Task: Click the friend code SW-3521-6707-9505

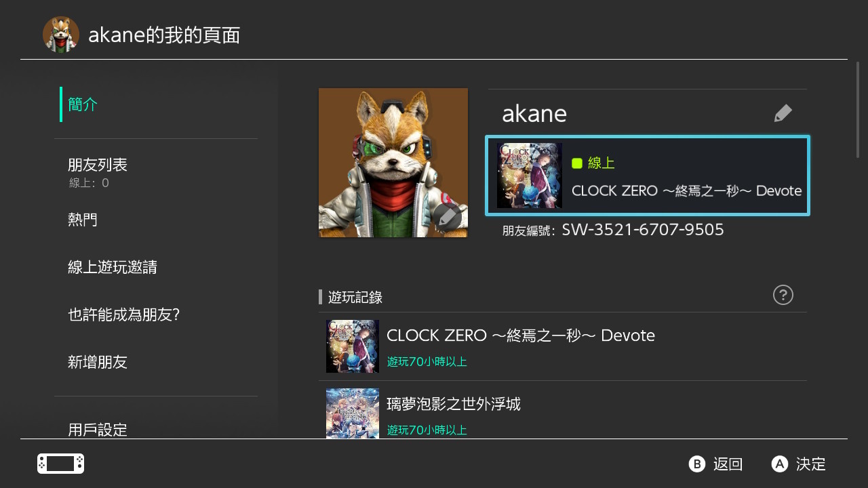Action: tap(643, 230)
